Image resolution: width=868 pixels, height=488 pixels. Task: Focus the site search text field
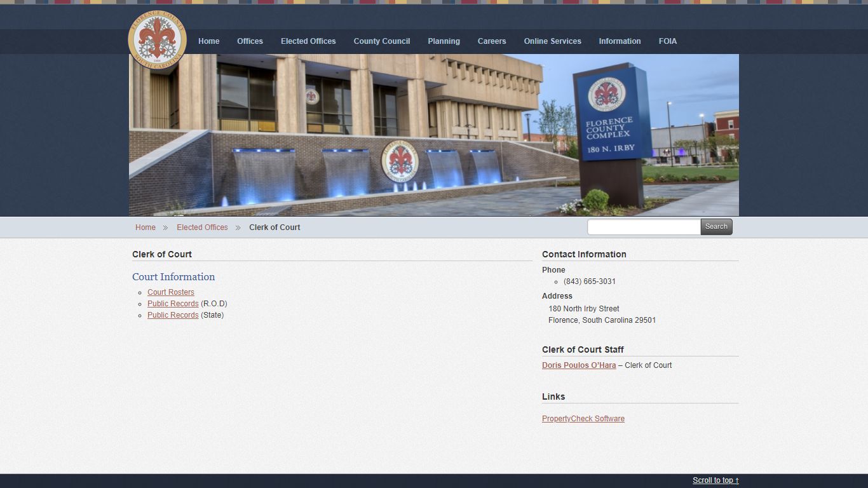(644, 227)
